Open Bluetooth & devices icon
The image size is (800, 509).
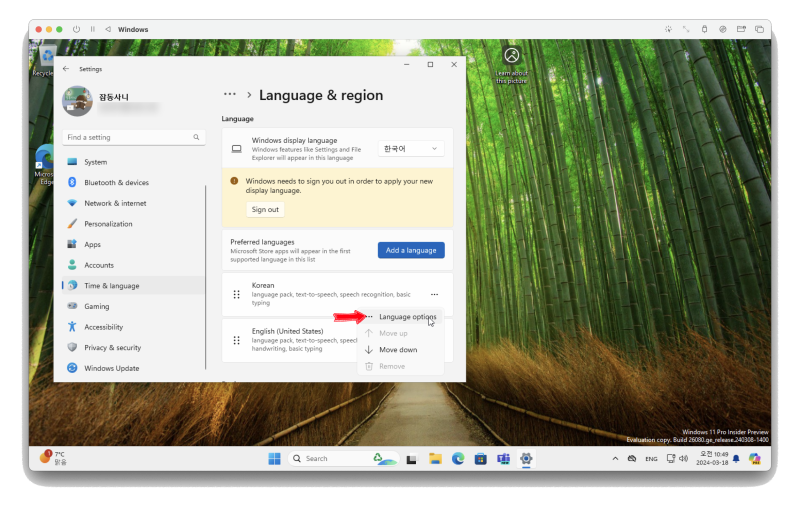[x=72, y=182]
